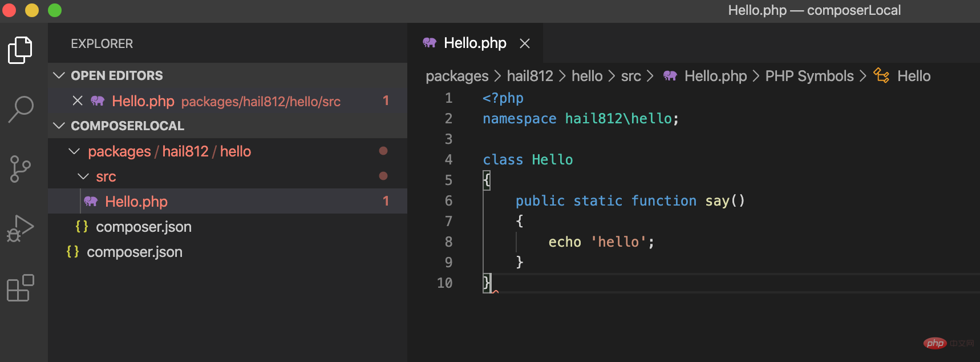This screenshot has width=980, height=362.
Task: Open the root-level composer.json file
Action: tap(134, 252)
